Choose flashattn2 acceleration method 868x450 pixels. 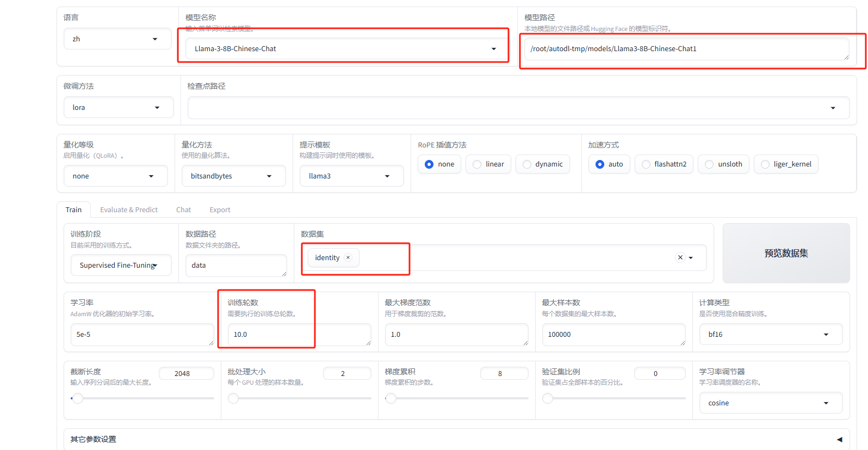646,164
